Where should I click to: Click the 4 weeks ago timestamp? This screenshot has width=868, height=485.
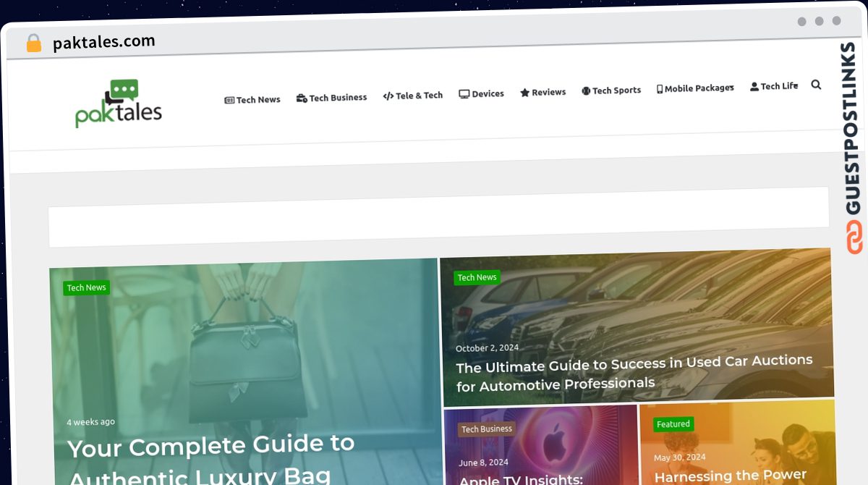[91, 422]
